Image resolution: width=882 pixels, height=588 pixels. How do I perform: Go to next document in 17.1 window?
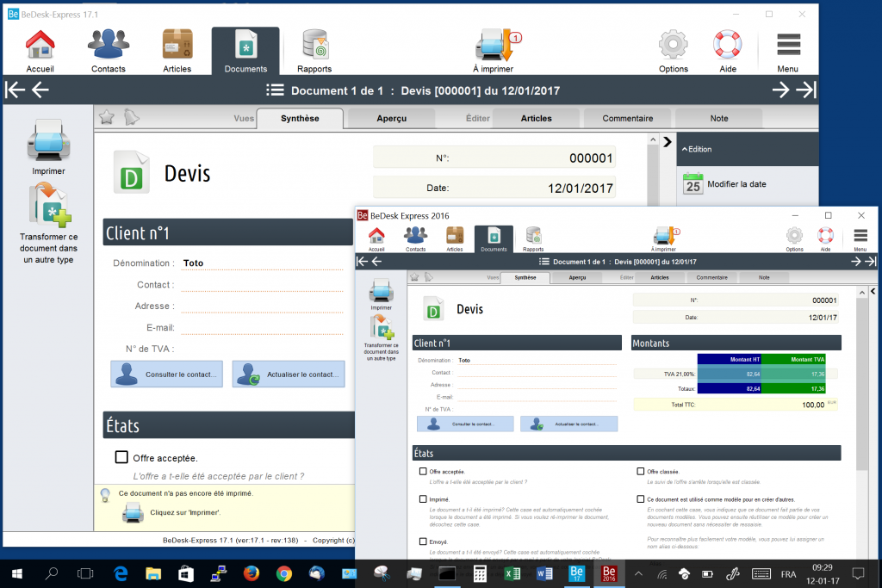[x=780, y=90]
